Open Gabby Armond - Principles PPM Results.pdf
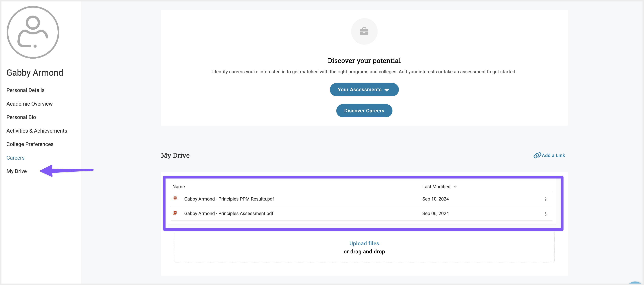 point(229,199)
